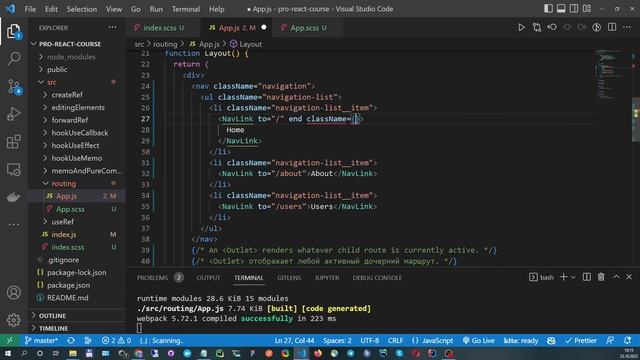Open the Run and Debug view
Screen dimensions: 640x360
tap(13, 114)
